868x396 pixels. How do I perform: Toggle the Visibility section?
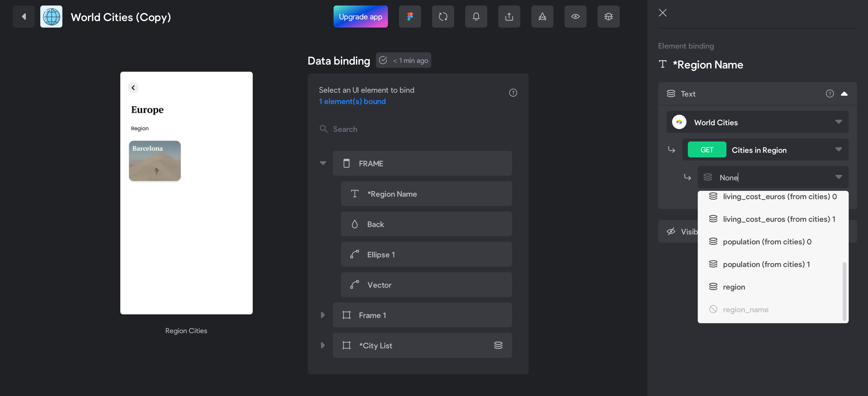(678, 231)
